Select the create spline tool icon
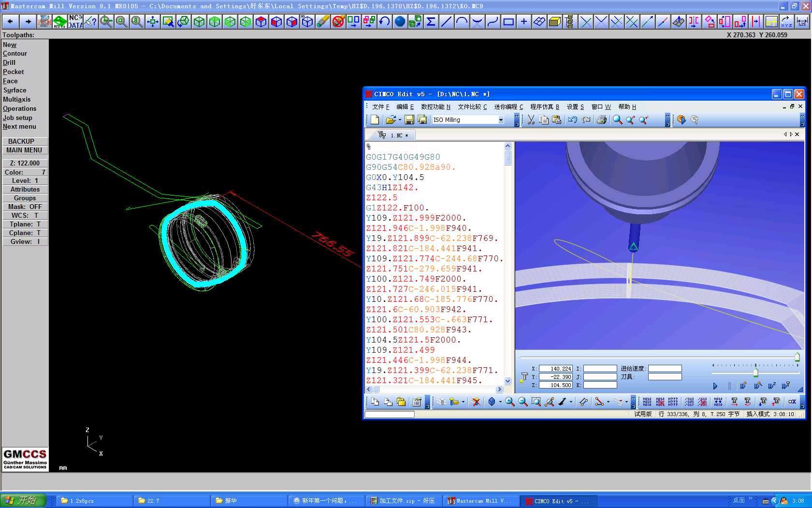This screenshot has width=812, height=508. coord(493,22)
